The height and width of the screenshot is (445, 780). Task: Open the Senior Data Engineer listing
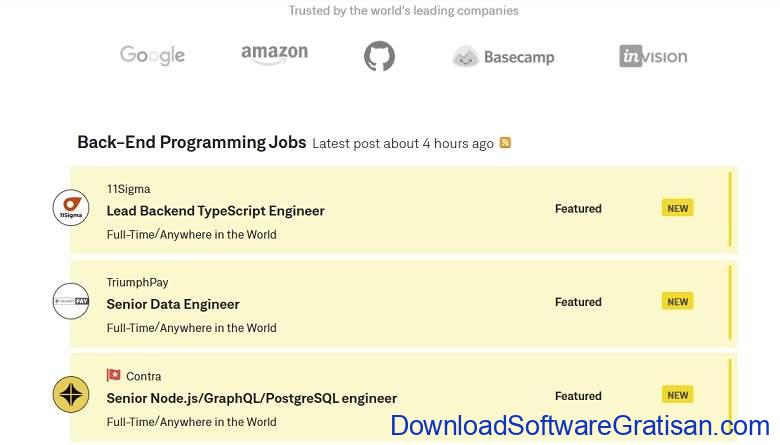coord(173,304)
